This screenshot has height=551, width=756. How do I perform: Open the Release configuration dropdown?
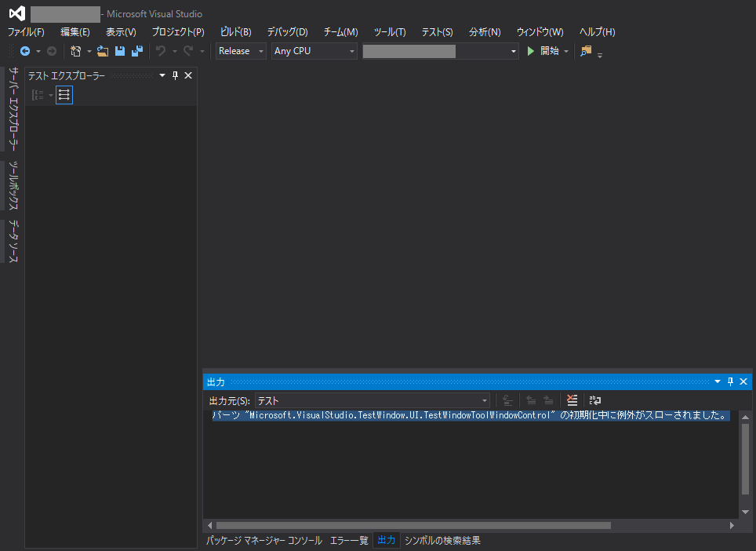point(241,51)
